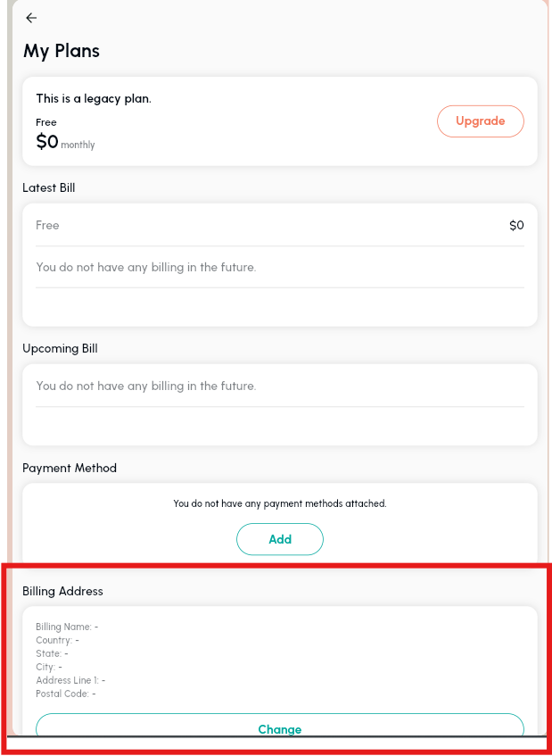
Task: Select the Billing Name line
Action: [x=67, y=627]
